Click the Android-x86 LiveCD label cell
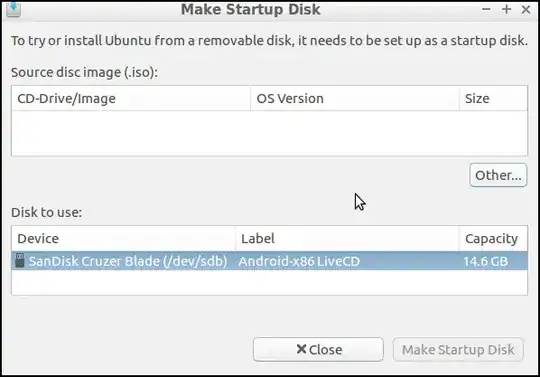 click(x=299, y=261)
